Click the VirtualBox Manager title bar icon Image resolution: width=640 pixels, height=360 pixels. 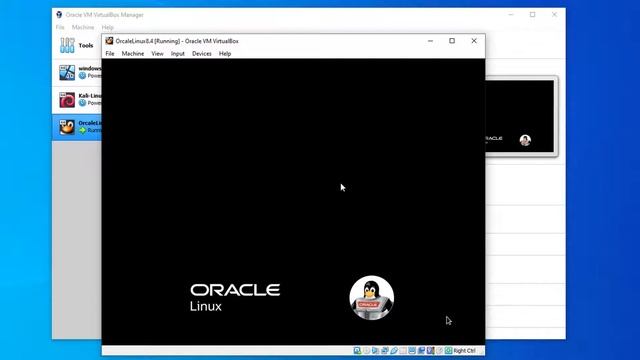59,15
